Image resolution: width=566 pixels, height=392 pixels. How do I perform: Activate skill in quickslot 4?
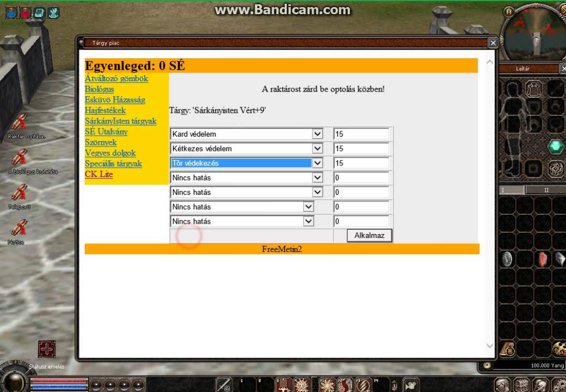[x=301, y=385]
